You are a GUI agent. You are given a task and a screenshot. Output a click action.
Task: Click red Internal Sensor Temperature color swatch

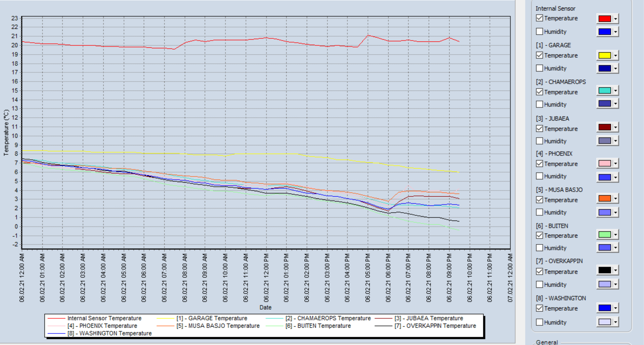point(604,18)
